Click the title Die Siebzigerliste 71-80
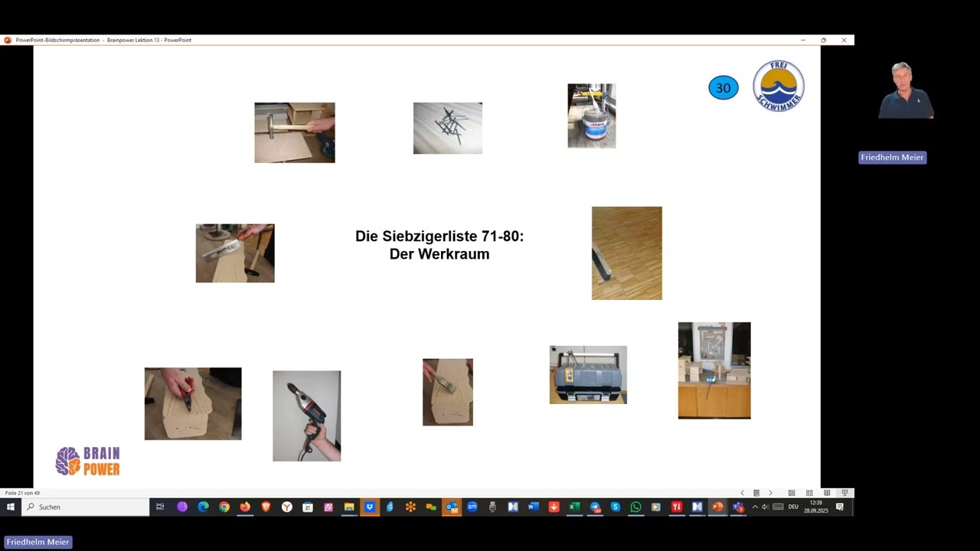The width and height of the screenshot is (980, 551). [x=439, y=236]
